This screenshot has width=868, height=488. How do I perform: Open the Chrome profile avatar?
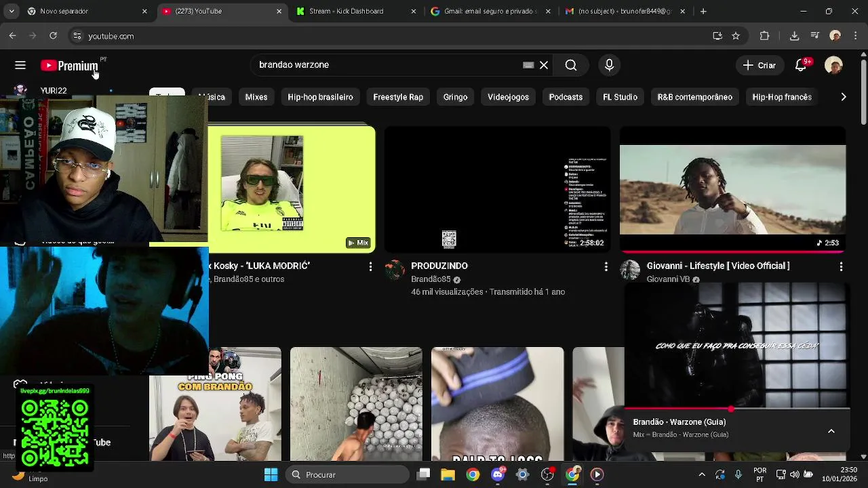pyautogui.click(x=835, y=36)
